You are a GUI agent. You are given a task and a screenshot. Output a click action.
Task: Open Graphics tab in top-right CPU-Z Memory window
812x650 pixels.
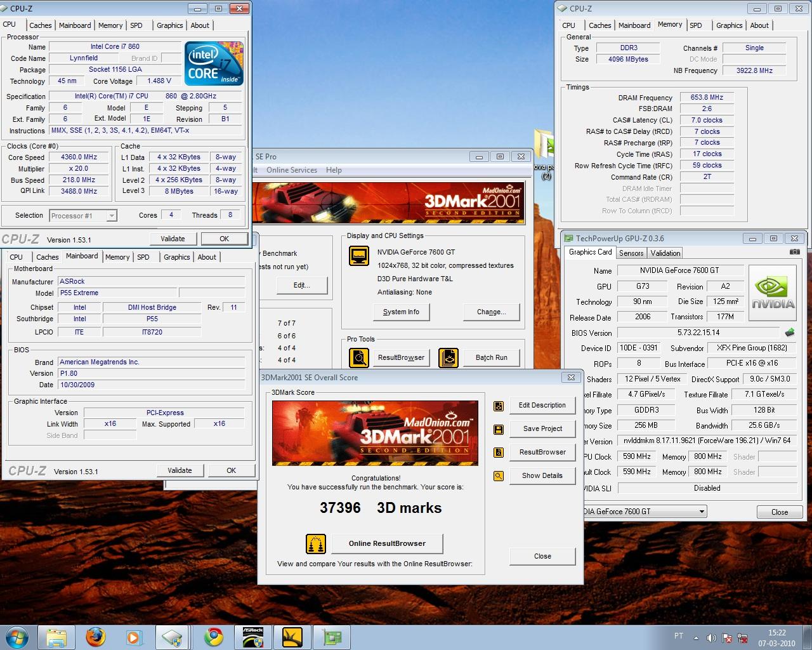coord(729,25)
